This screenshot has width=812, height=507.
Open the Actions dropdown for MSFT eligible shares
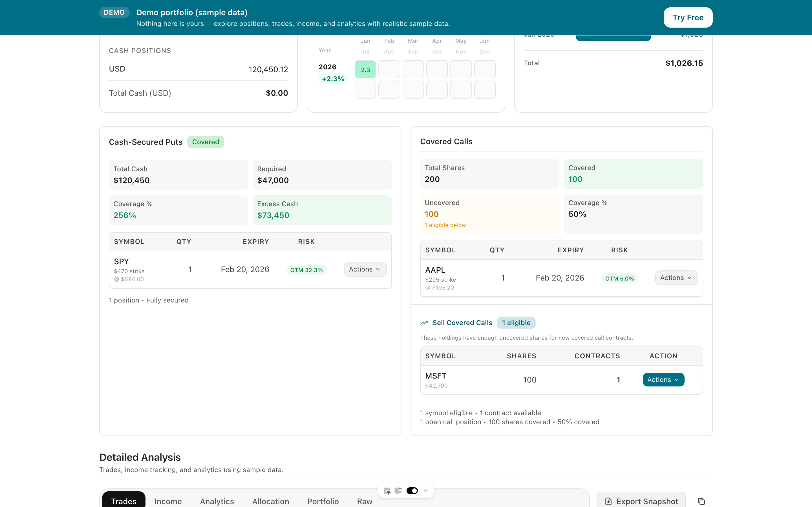(663, 379)
